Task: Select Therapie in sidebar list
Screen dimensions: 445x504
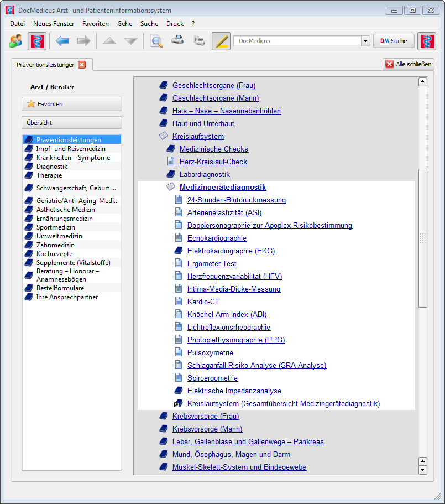Action: [x=72, y=175]
